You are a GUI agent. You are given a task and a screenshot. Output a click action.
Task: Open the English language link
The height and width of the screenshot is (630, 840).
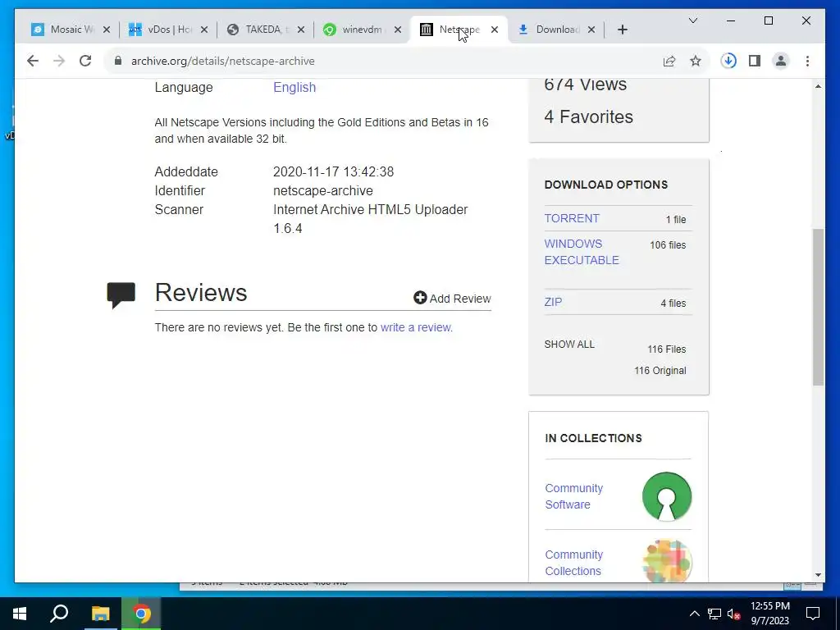tap(294, 87)
